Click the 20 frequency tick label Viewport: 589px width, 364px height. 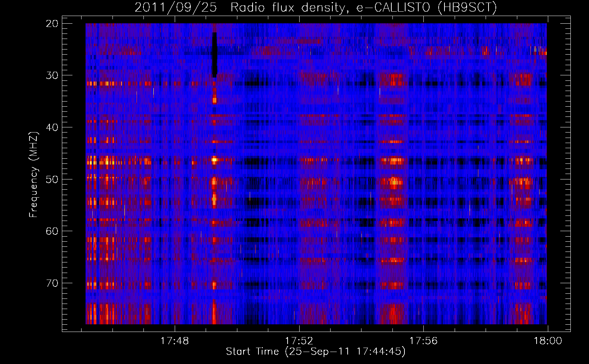(x=52, y=24)
